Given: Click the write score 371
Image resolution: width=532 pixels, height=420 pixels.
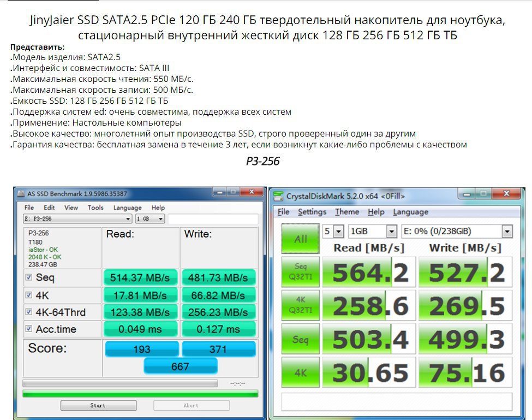Looking at the screenshot, I should (x=218, y=349).
